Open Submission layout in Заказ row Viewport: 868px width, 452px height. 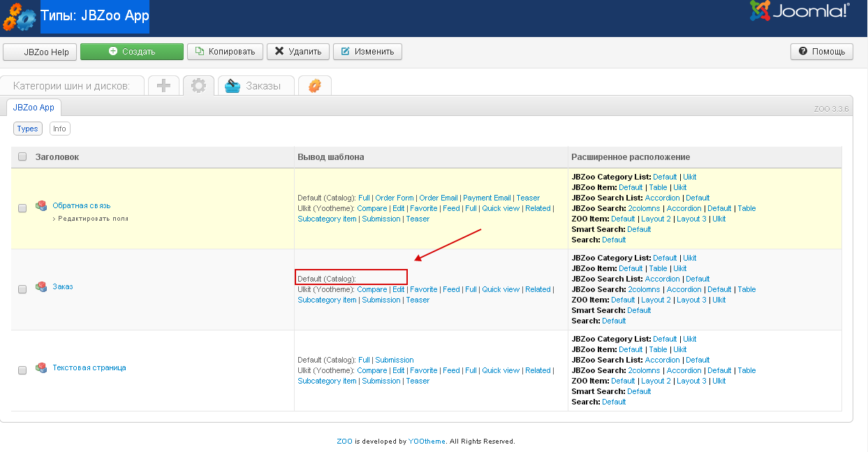point(381,300)
